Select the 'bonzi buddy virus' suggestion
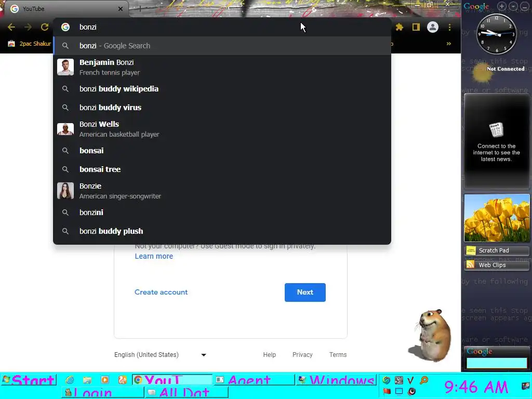 (222, 108)
